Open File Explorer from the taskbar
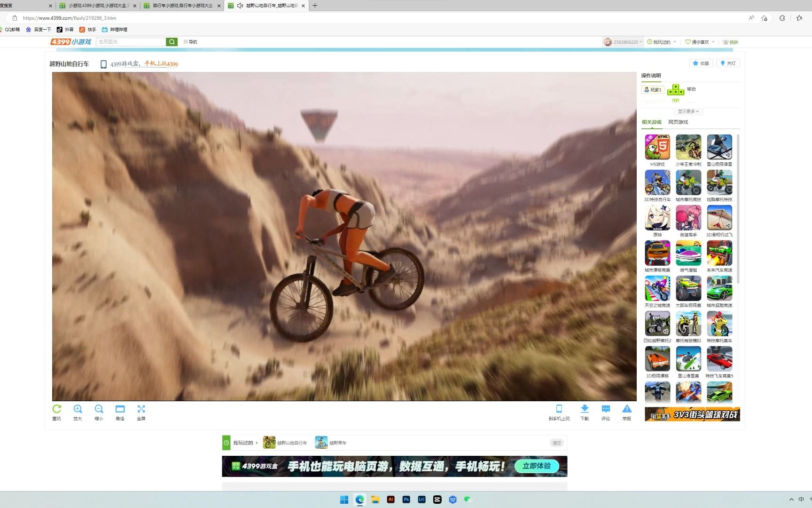 pyautogui.click(x=375, y=500)
